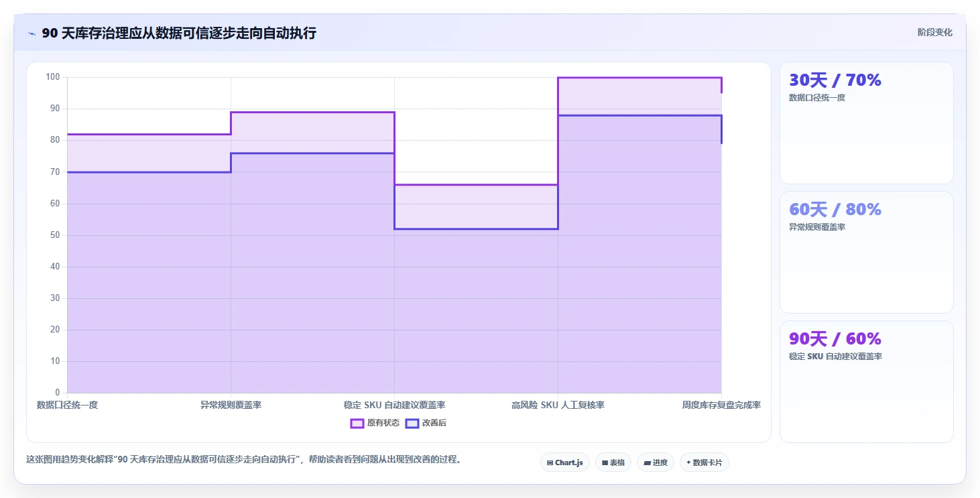Open the 30天 / 70% card
The image size is (980, 498).
(866, 123)
